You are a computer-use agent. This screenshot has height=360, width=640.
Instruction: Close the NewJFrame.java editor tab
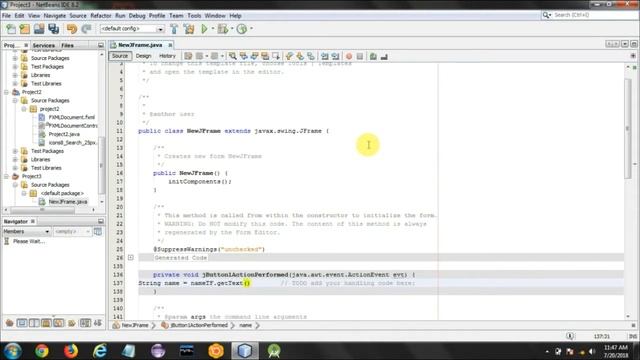(x=170, y=45)
